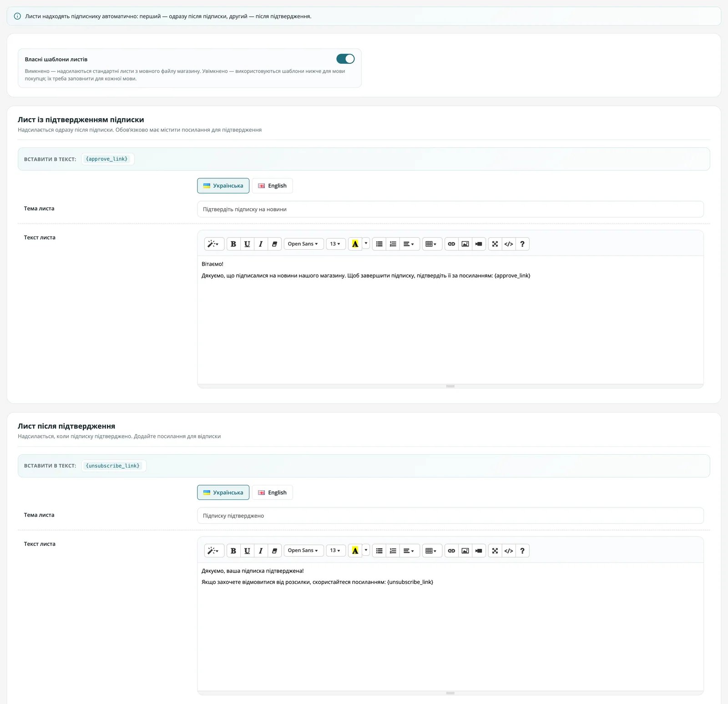Viewport: 728px width, 704px height.
Task: Insert picture in second editor toolbar
Action: [465, 551]
